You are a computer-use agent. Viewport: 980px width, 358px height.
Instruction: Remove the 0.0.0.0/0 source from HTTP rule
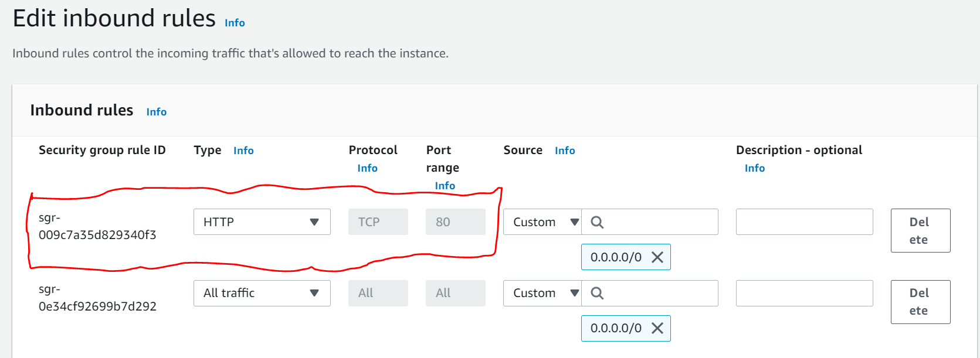pyautogui.click(x=657, y=257)
